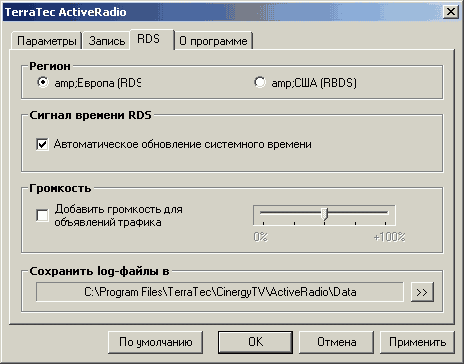Browse for log folder with >> button
Image resolution: width=464 pixels, height=364 pixels.
422,292
